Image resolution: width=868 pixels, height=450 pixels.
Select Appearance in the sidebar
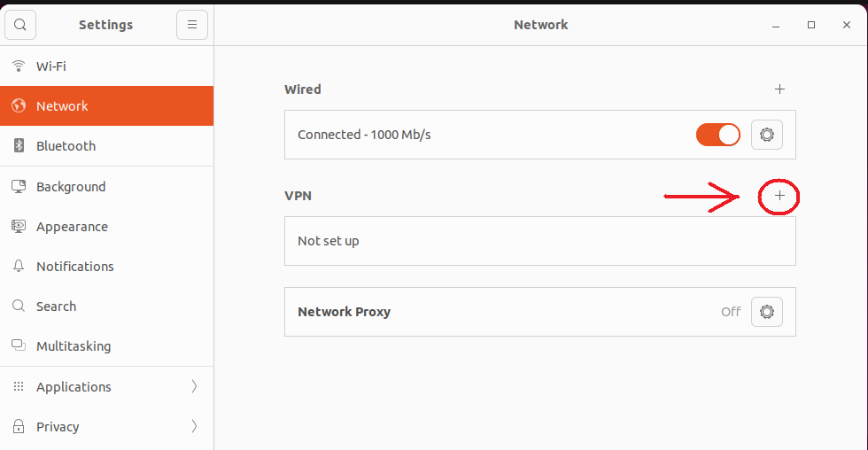(x=72, y=227)
